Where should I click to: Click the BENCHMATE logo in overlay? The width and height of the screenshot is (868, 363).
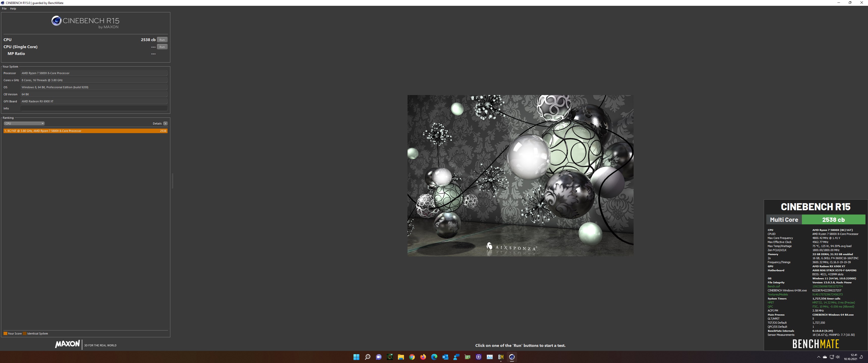pyautogui.click(x=816, y=344)
